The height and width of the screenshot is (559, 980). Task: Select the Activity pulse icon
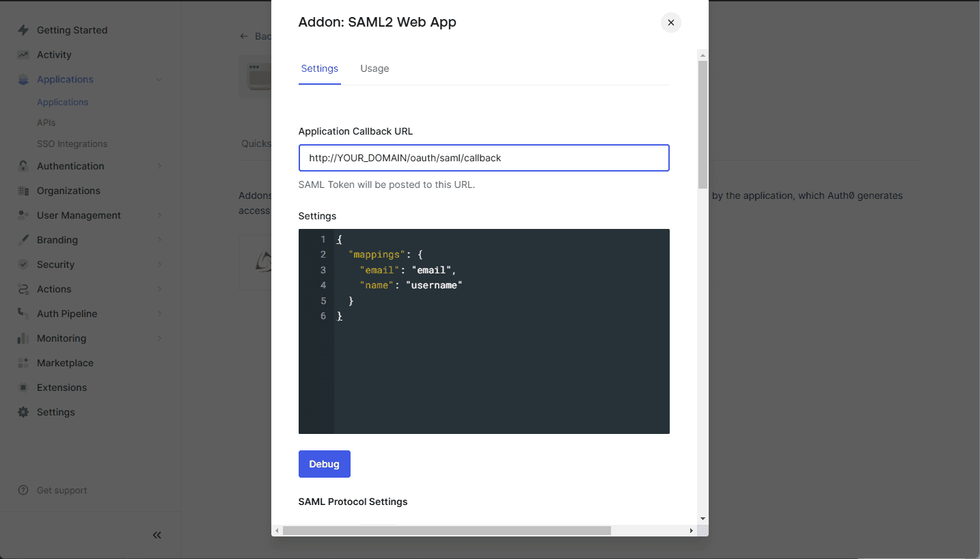point(24,55)
